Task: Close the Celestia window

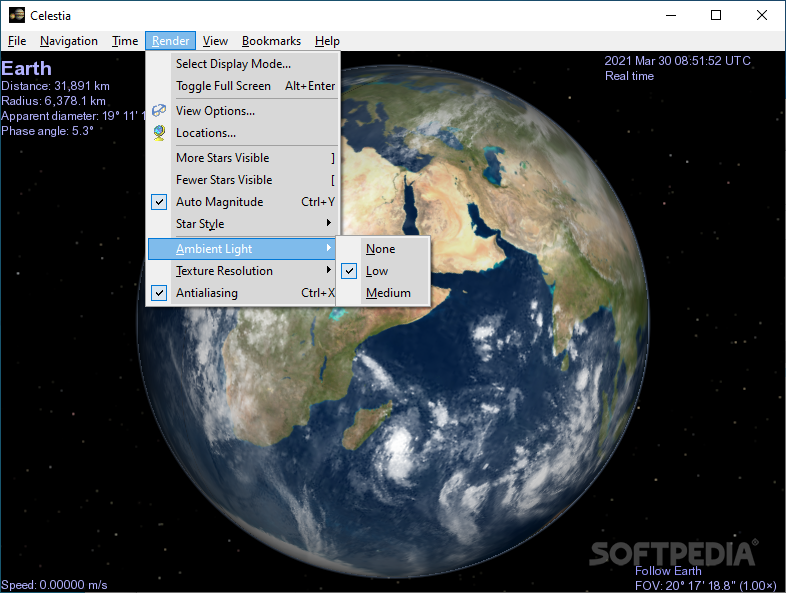Action: pos(761,16)
